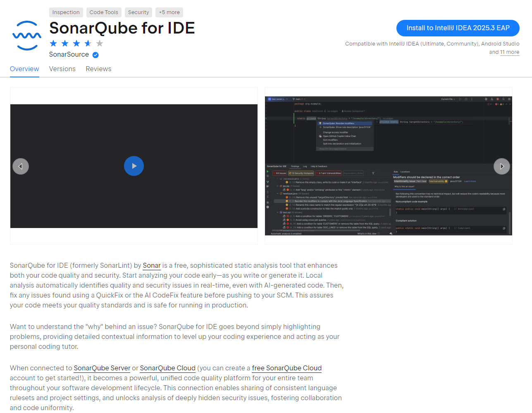
Task: Open the SonarQube Cloud link
Action: (x=168, y=368)
